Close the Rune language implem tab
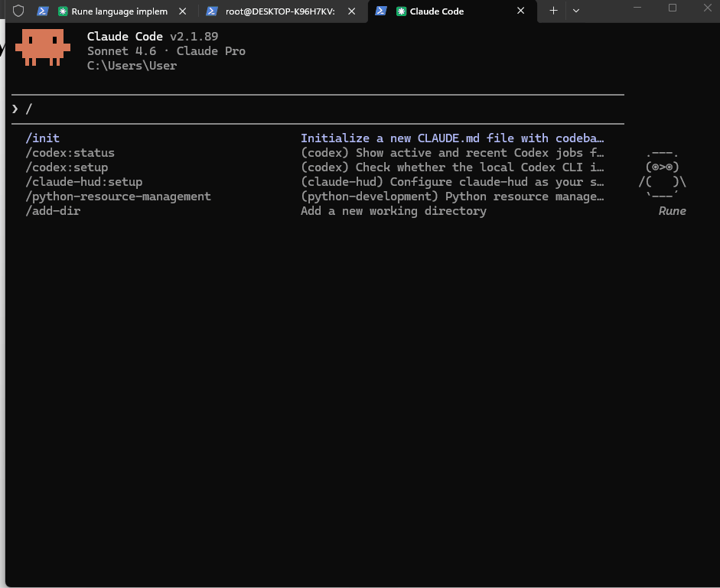 182,11
